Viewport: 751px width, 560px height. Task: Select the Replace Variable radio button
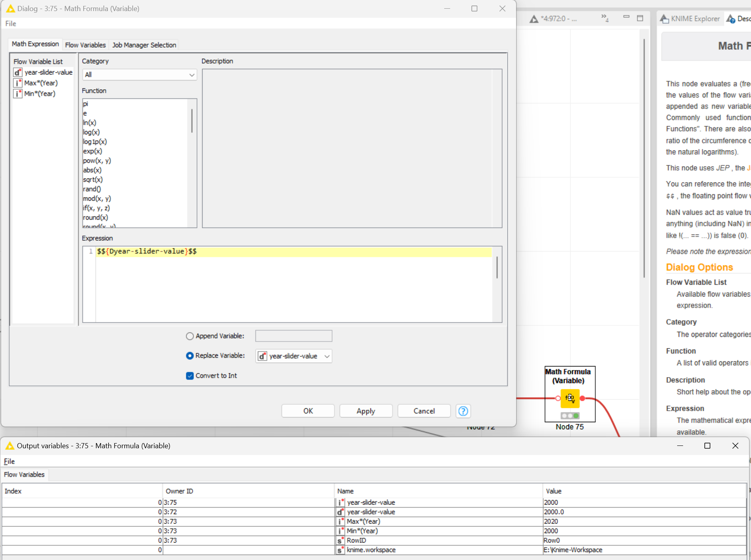190,356
